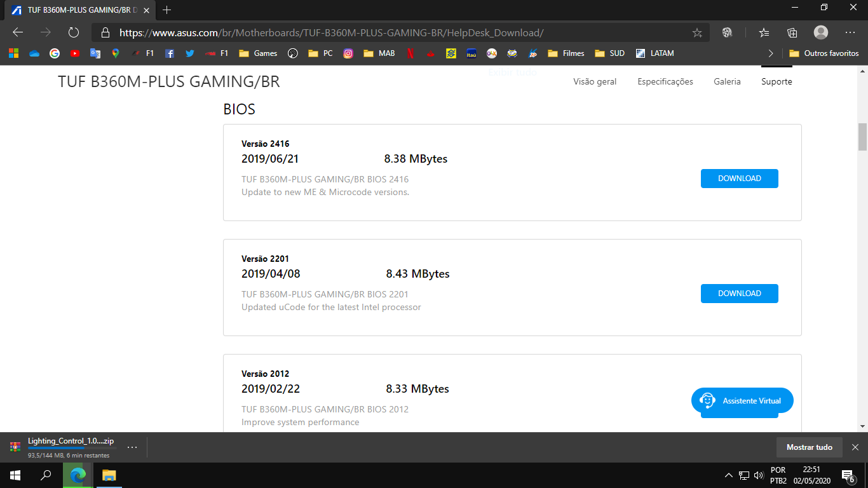Click Mostrar tudo downloads button
The height and width of the screenshot is (488, 868).
click(809, 447)
